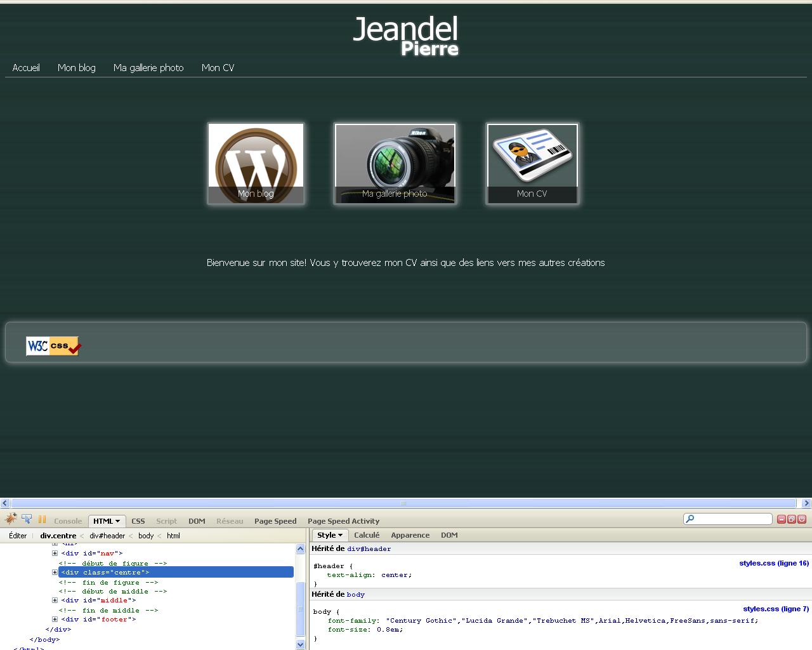This screenshot has width=812, height=650.
Task: Click the magnifier icon in the search box
Action: pos(690,519)
